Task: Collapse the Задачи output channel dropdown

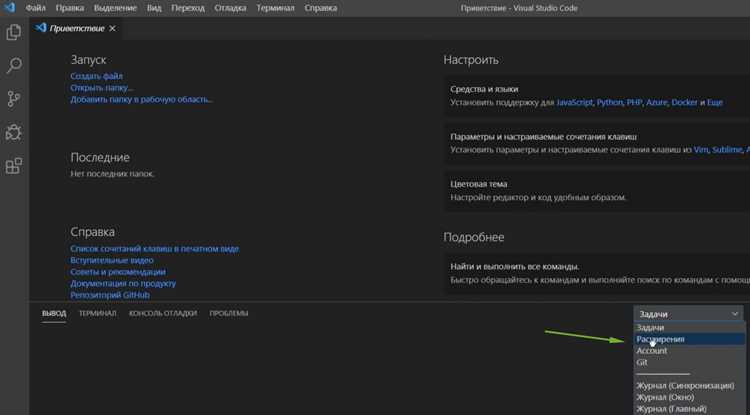Action: (688, 314)
